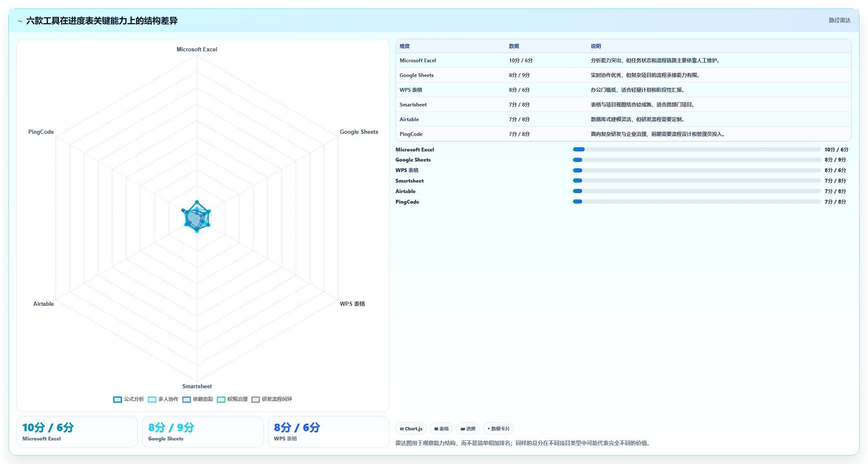Viewport: 868px width, 464px height.
Task: Open the Google Sheets 8分 / 9分 summary card
Action: click(x=203, y=432)
